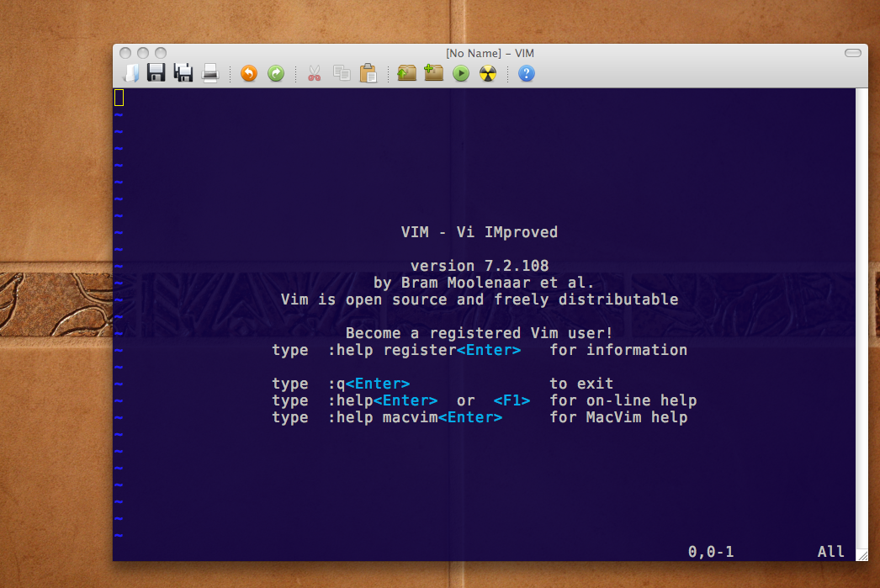
Task: Click the vertical scrollbar on the right edge
Action: click(x=861, y=320)
